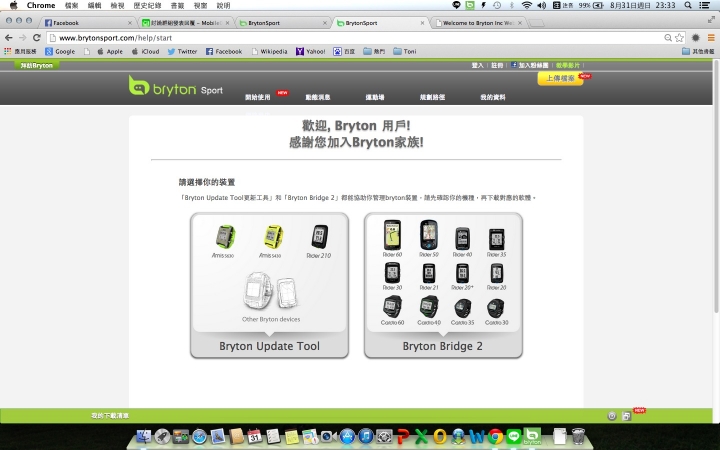Open the 歷史紀錄 menu in menu bar
Image resolution: width=720 pixels, height=450 pixels.
tap(147, 6)
